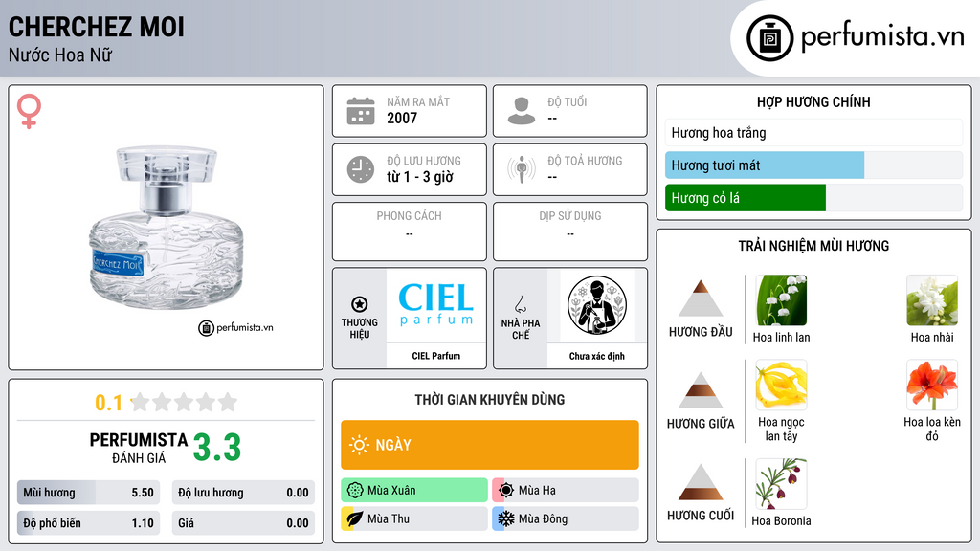Click the Độ lưu hương 0.00 score bar
Image resolution: width=980 pixels, height=551 pixels.
243,493
